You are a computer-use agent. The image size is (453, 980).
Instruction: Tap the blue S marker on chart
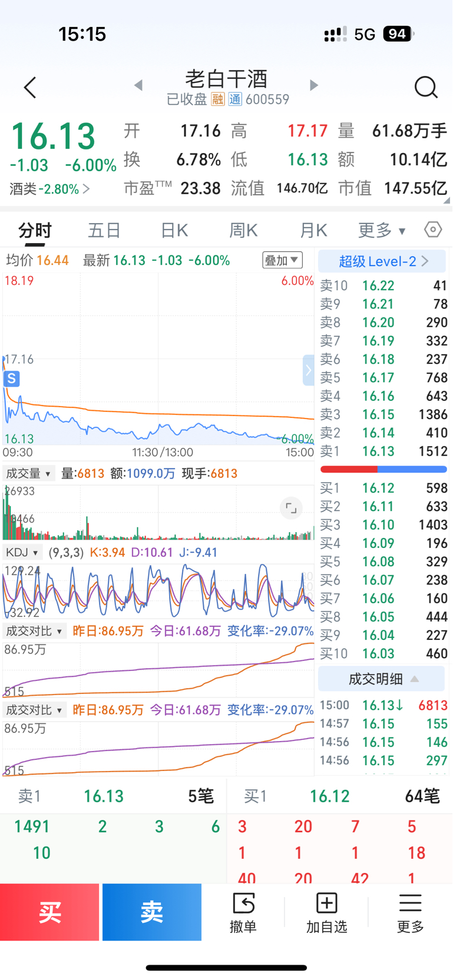[x=11, y=378]
